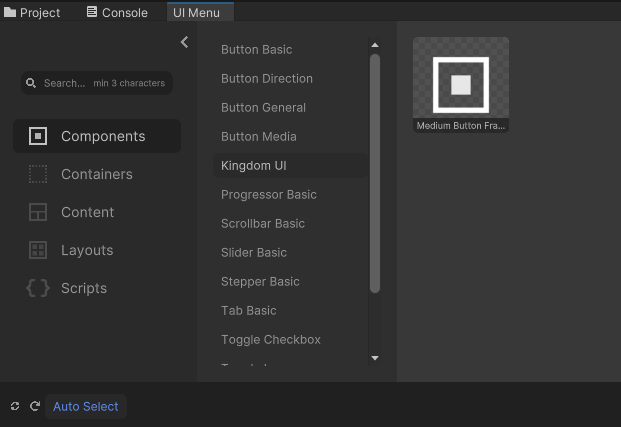Open the Components category label
Screen dimensions: 621x427
(x=103, y=136)
